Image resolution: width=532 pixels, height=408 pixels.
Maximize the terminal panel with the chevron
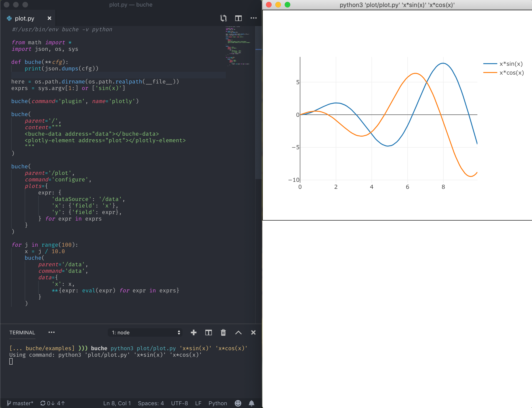(238, 332)
